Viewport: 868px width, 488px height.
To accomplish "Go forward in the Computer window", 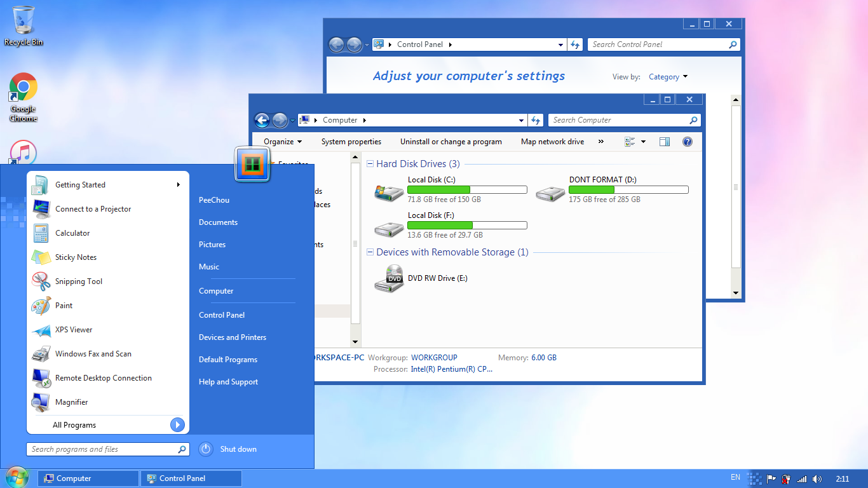I will pos(280,120).
